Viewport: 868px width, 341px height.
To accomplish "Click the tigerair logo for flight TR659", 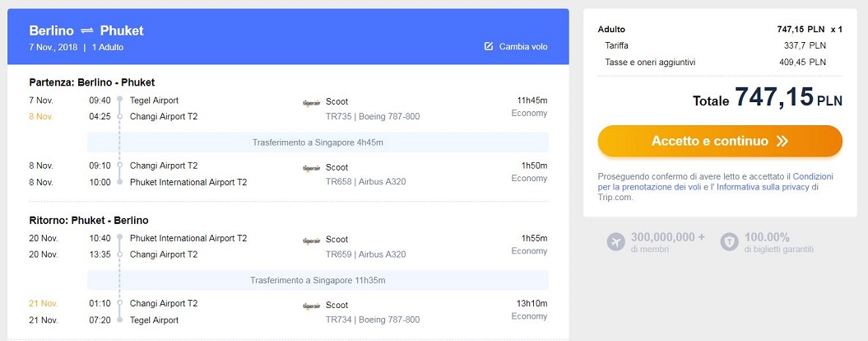I will 312,241.
